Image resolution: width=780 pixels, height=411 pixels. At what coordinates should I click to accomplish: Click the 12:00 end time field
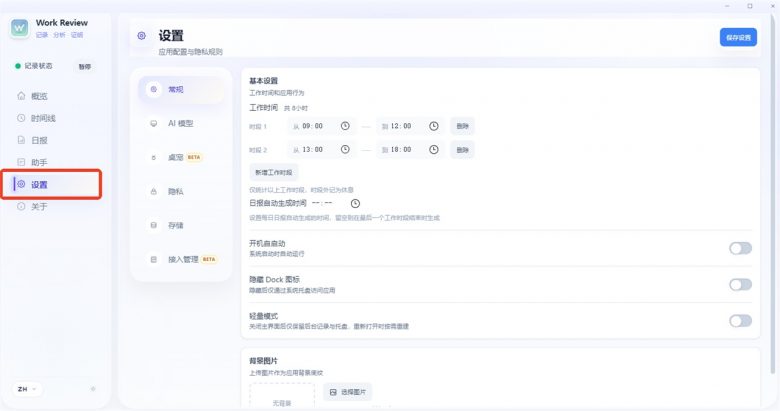pyautogui.click(x=411, y=126)
